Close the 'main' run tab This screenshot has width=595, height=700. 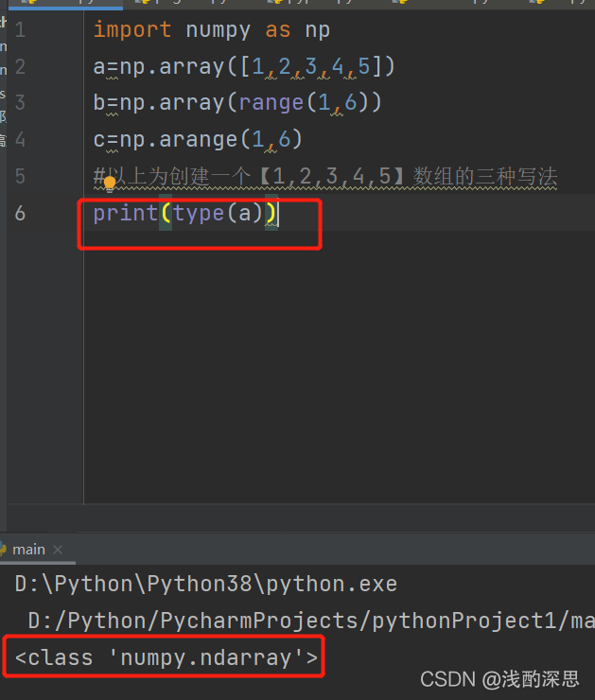tap(58, 550)
